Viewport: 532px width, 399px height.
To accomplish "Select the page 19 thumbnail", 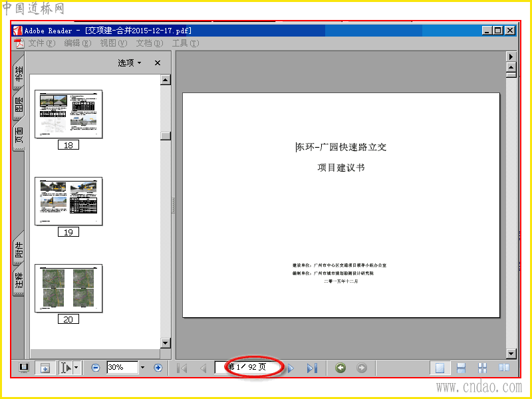I will (68, 201).
